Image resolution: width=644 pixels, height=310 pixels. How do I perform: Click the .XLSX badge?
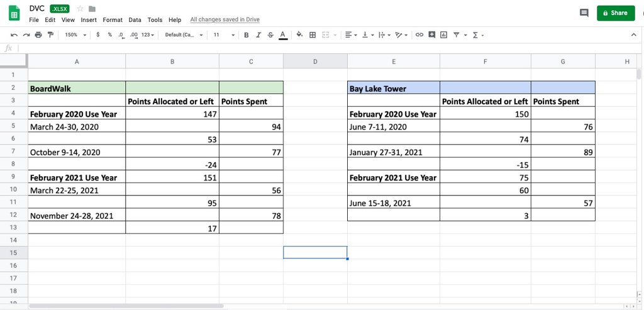coord(60,9)
